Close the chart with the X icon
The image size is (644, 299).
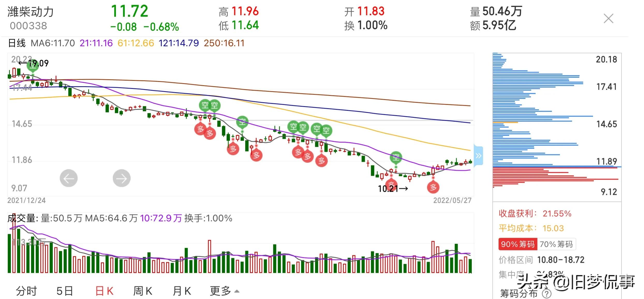pos(608,19)
